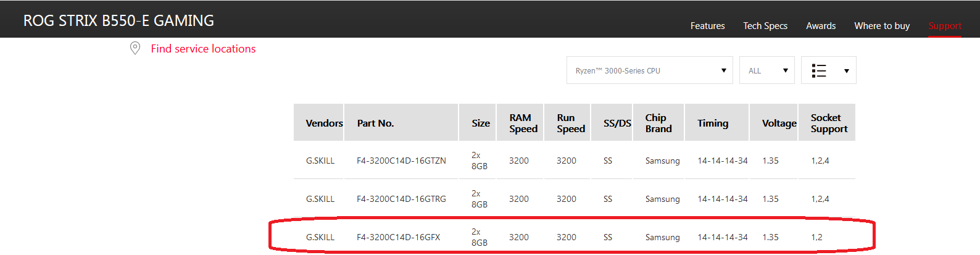This screenshot has width=980, height=255.
Task: Click the arrow next to list view icon
Action: coord(847,71)
